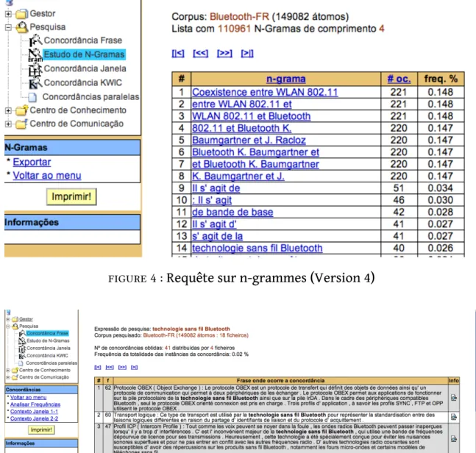Go to next page of n-gram list

pos(224,54)
